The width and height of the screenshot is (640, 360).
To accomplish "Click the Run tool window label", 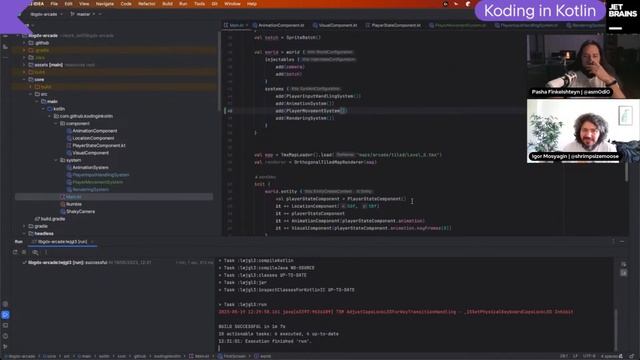I will pos(18,242).
